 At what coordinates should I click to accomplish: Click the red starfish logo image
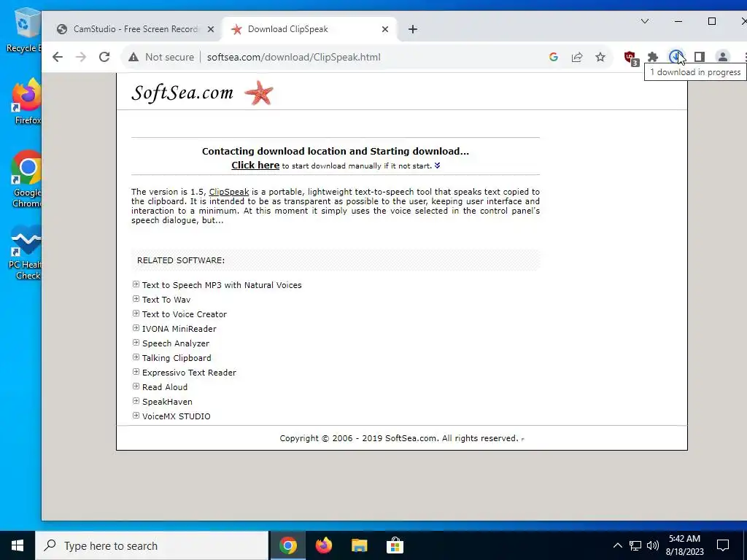(x=259, y=93)
